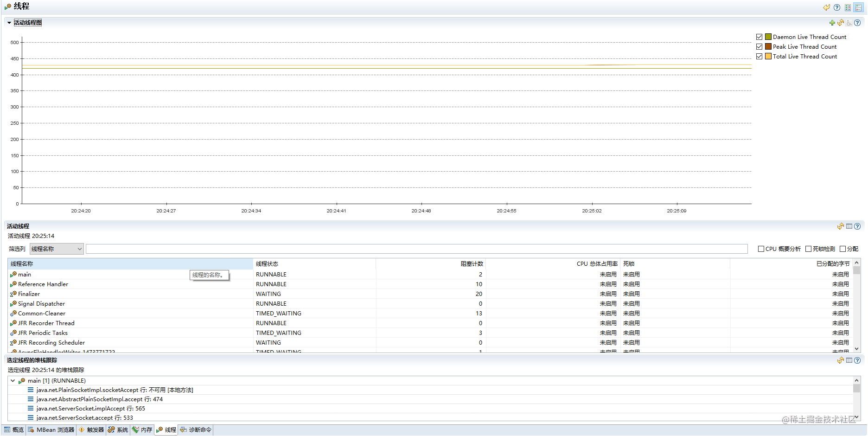Image resolution: width=868 pixels, height=436 pixels.
Task: Switch to the 诊断命令 tab
Action: point(196,430)
